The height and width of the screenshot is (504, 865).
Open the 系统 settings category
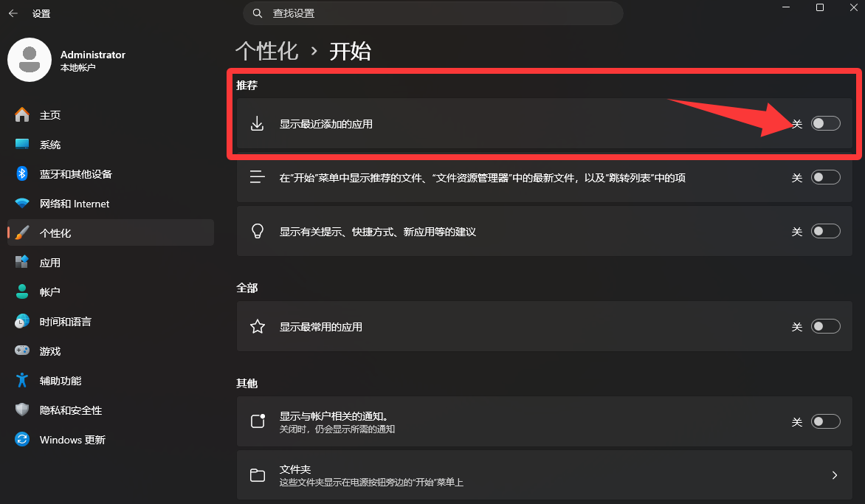pos(50,145)
